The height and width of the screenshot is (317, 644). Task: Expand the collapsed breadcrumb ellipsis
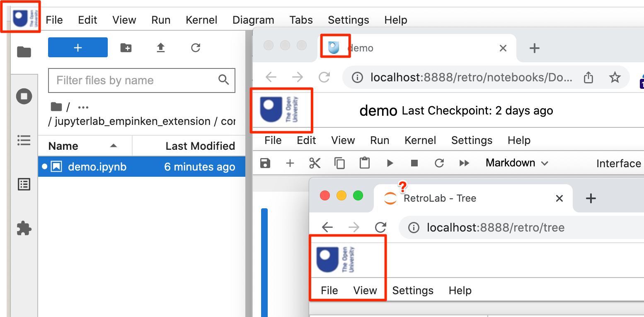[83, 107]
